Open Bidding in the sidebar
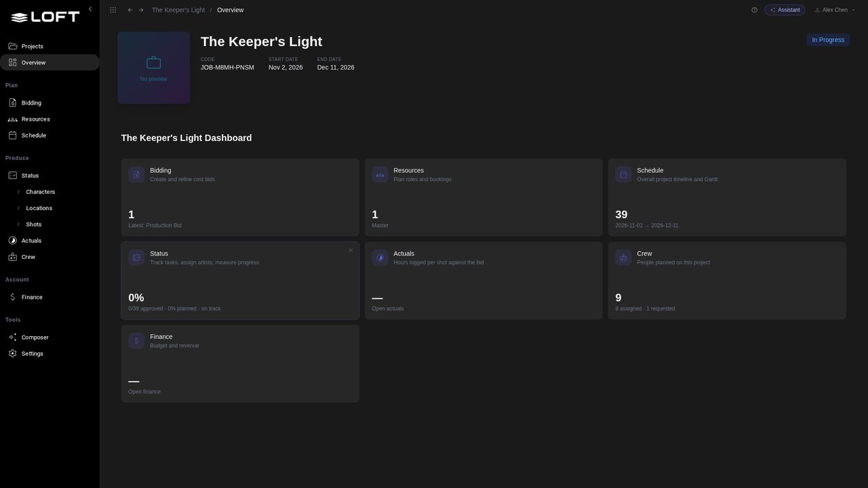The width and height of the screenshot is (868, 488). pos(50,103)
